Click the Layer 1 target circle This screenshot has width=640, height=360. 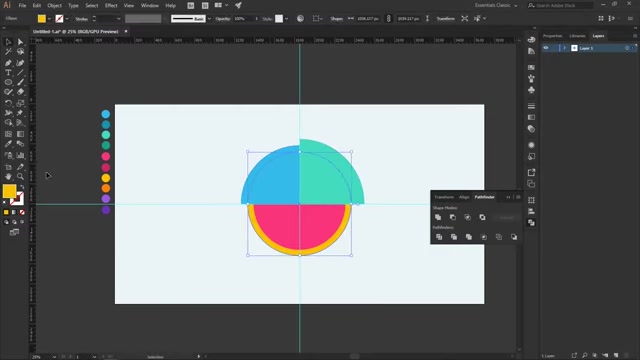pyautogui.click(x=627, y=48)
